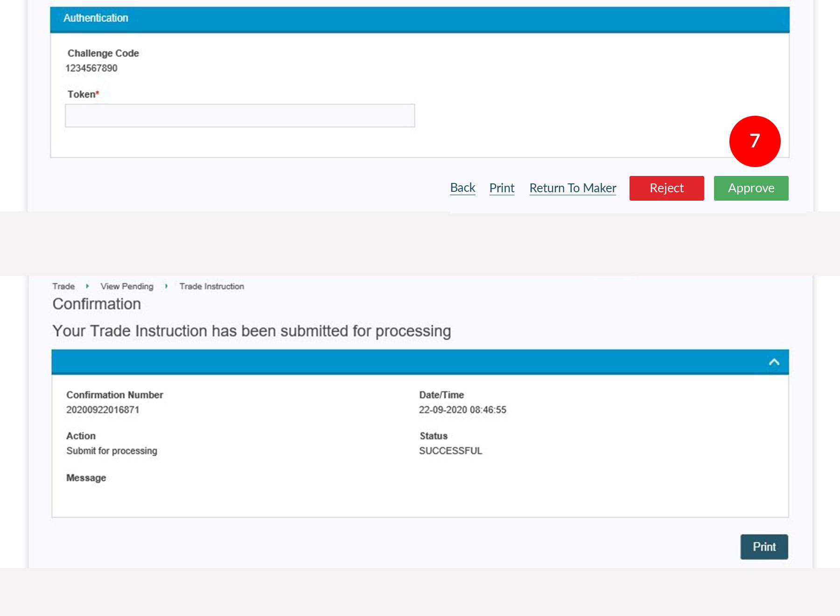Image resolution: width=840 pixels, height=616 pixels.
Task: Collapse the confirmation panel with the chevron
Action: click(774, 362)
